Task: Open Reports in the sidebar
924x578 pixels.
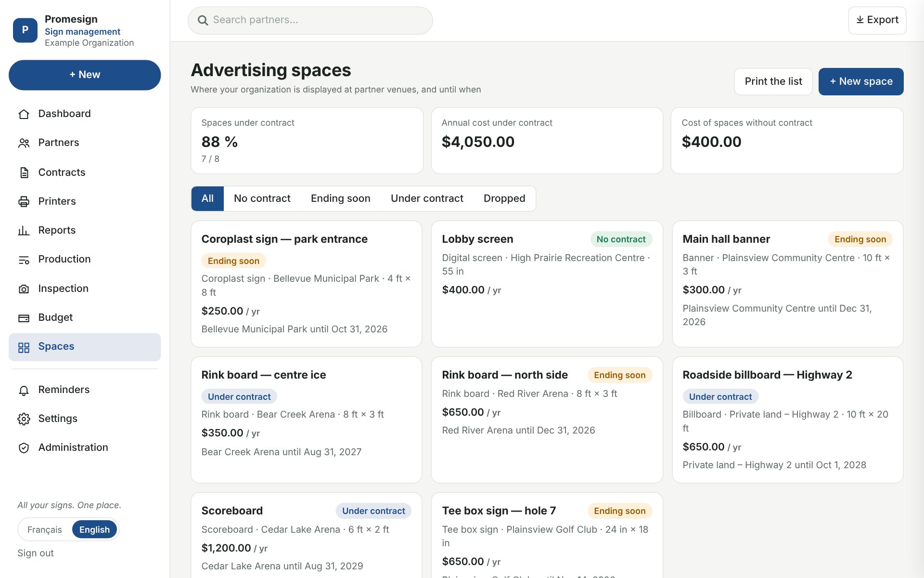Action: [x=85, y=231]
